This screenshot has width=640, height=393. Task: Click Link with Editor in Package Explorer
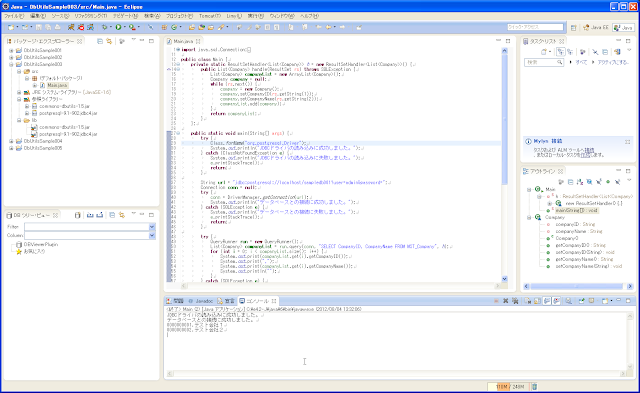[109, 41]
